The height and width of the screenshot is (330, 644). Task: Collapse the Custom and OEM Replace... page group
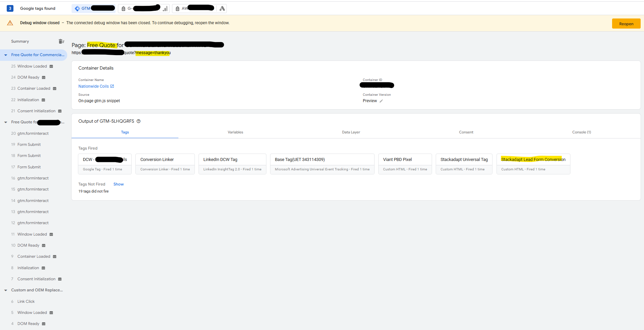pos(6,290)
